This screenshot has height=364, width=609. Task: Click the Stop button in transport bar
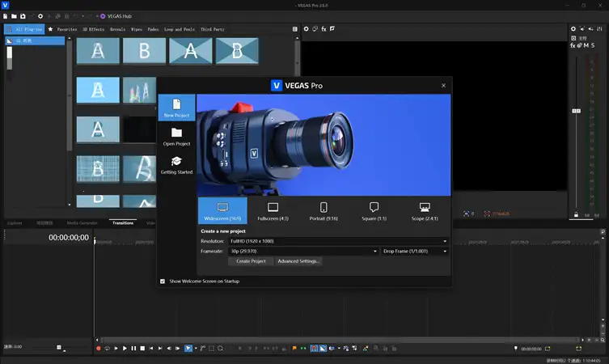(142, 349)
